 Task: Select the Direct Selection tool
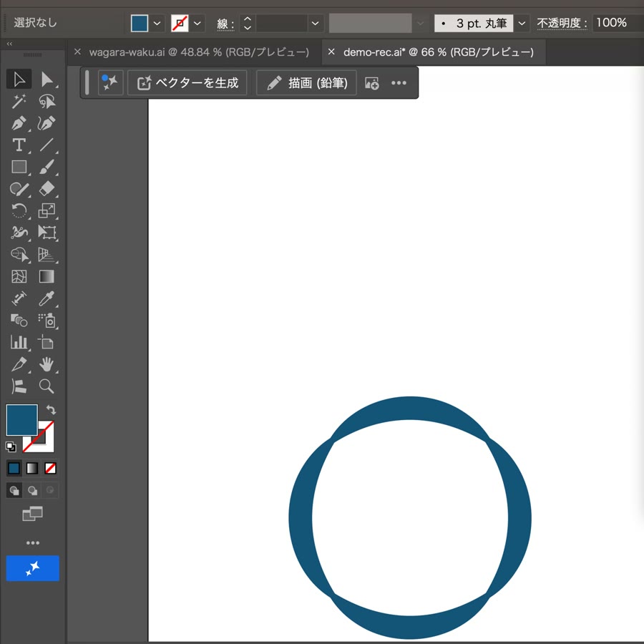[x=47, y=79]
